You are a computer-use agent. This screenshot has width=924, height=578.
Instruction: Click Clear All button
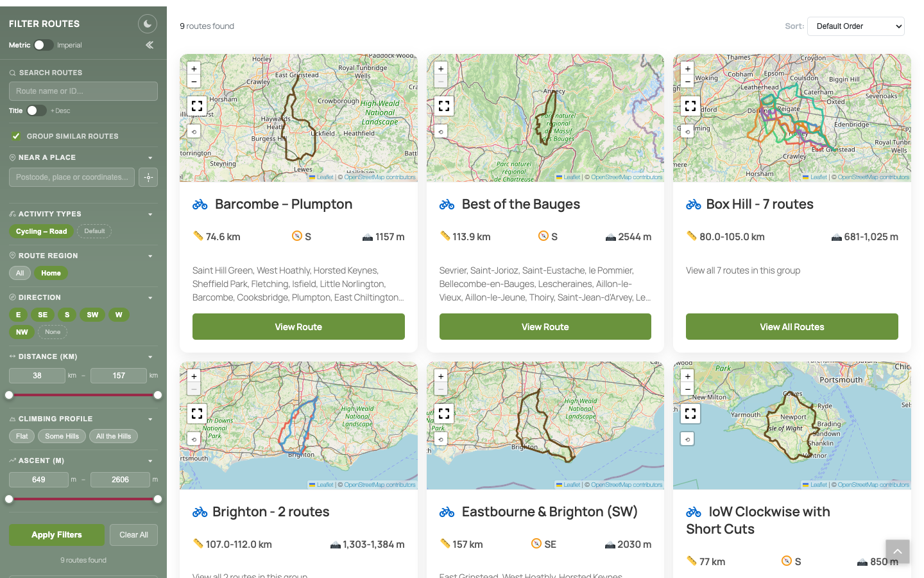133,535
